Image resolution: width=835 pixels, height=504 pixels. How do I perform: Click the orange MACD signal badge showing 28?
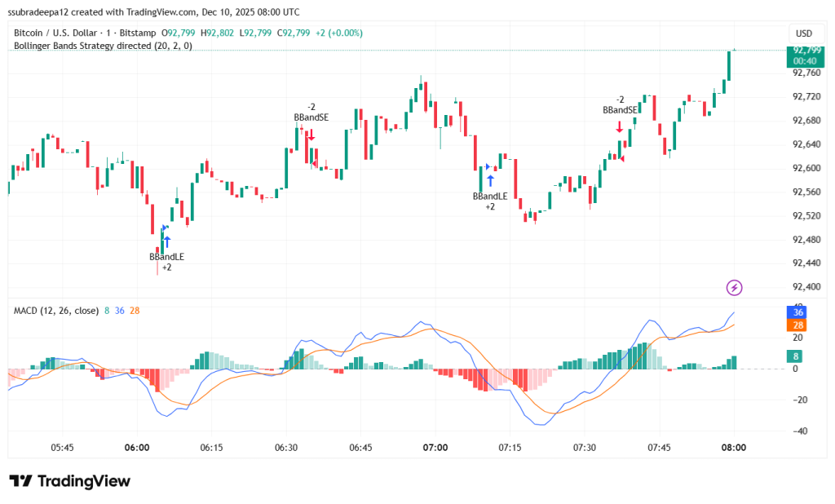tap(797, 325)
